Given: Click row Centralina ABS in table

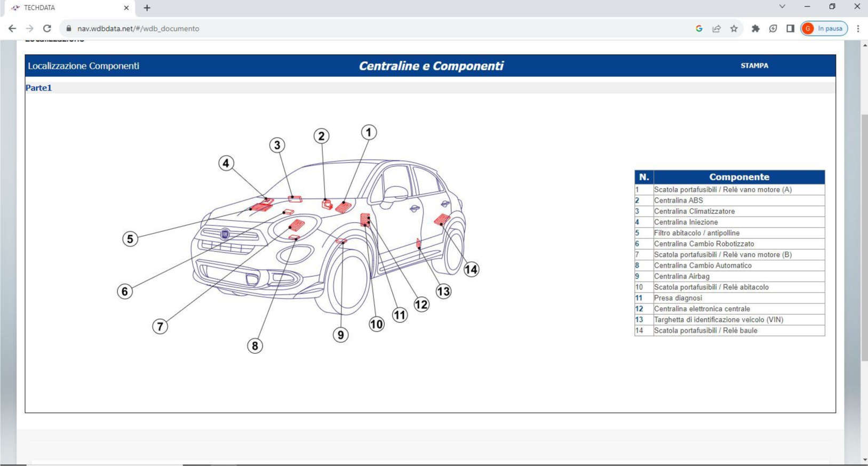Looking at the screenshot, I should (x=729, y=200).
